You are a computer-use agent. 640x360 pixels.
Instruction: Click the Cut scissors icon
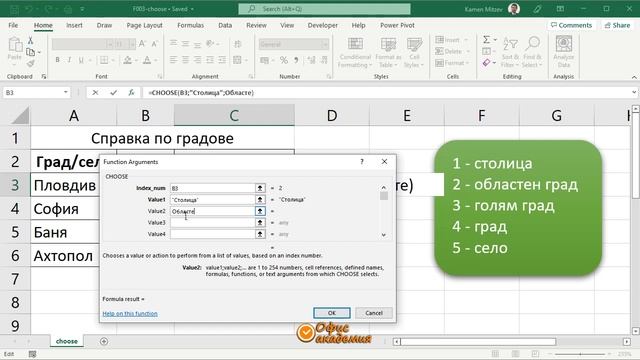(30, 40)
